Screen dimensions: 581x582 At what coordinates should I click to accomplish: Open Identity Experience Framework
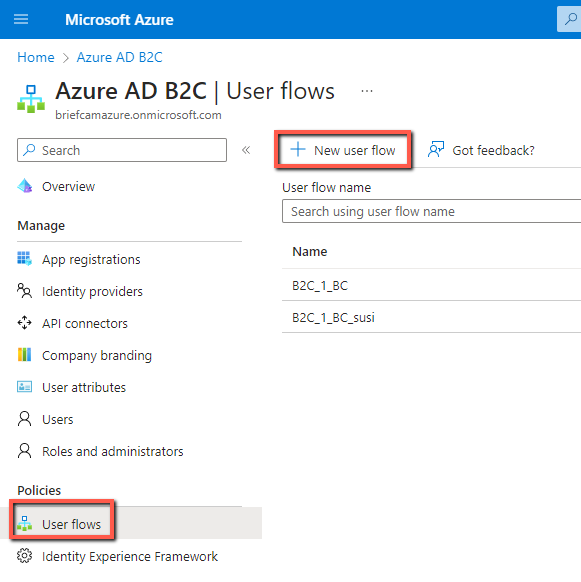click(130, 556)
